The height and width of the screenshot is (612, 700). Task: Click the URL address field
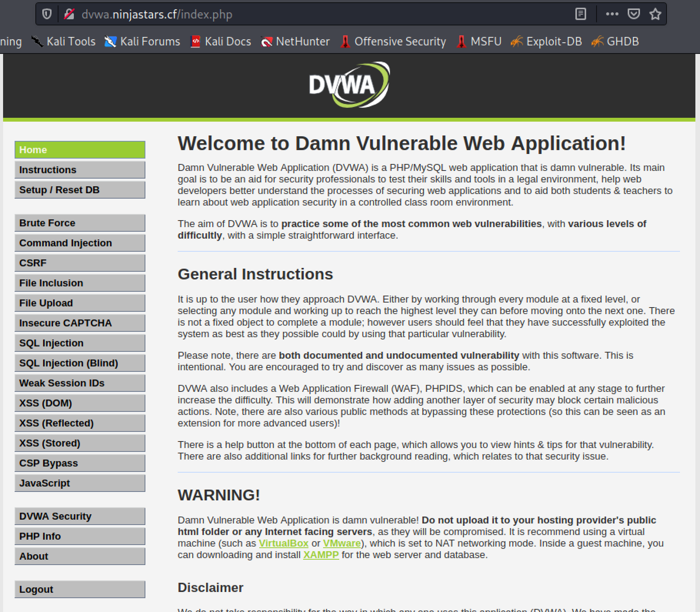(308, 14)
